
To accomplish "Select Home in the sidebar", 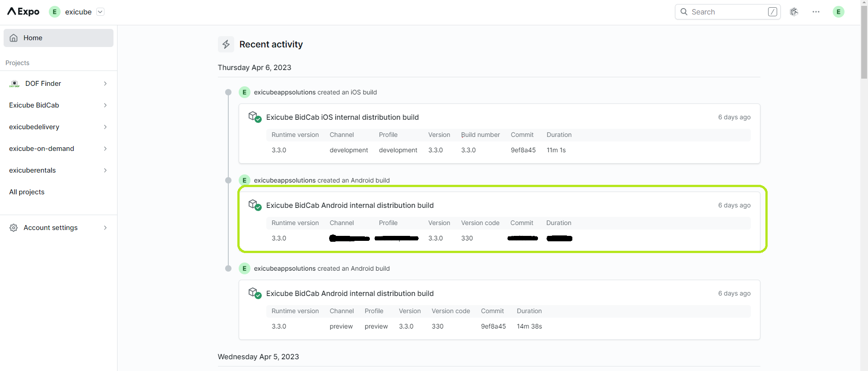I will coord(58,38).
